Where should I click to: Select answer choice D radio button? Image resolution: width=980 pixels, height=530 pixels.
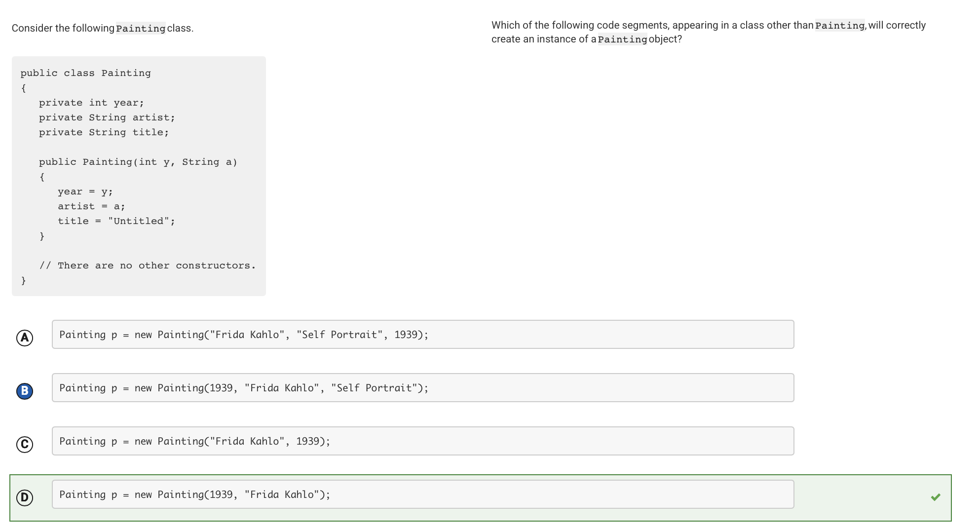coord(24,497)
